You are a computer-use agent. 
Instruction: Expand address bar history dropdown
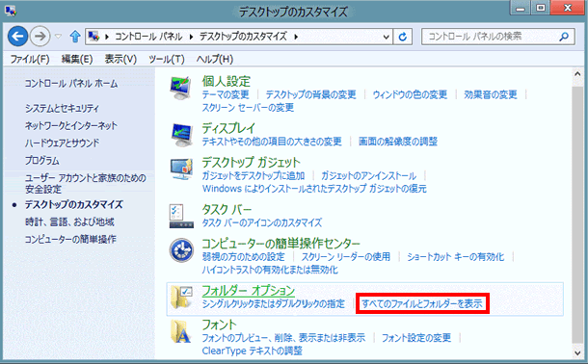click(x=387, y=37)
